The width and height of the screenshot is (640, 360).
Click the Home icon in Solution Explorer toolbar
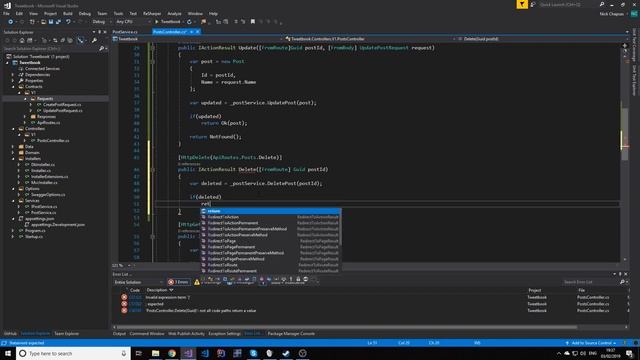pos(22,40)
